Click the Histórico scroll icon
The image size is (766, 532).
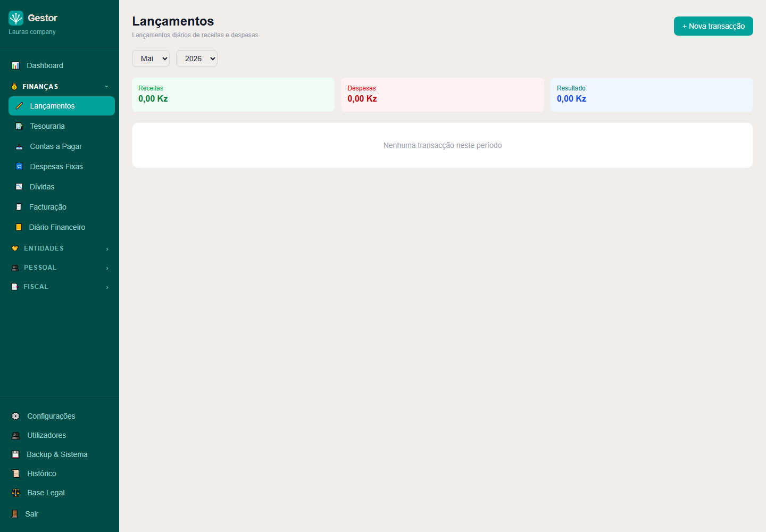[x=15, y=473]
